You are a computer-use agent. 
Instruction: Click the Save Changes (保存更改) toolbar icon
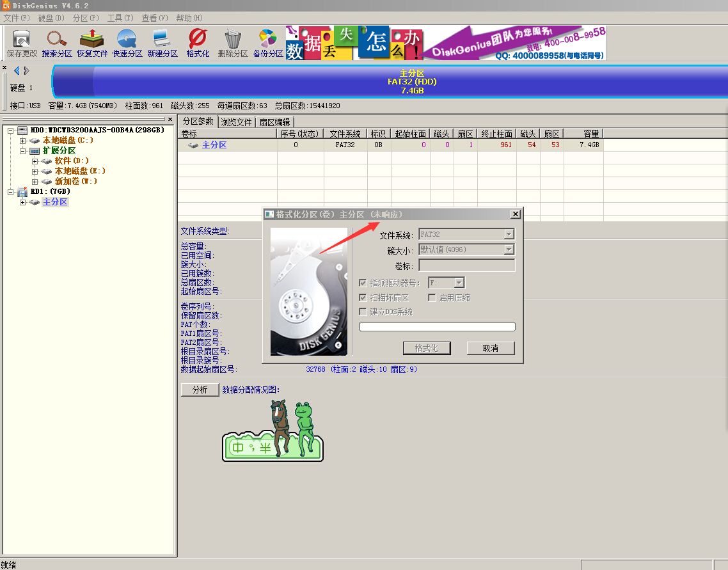[22, 44]
